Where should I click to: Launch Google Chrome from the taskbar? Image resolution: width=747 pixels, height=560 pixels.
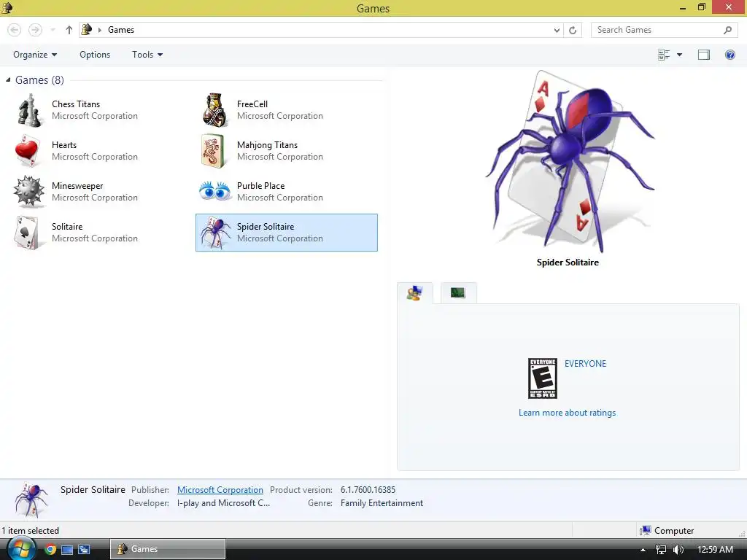[x=50, y=550]
